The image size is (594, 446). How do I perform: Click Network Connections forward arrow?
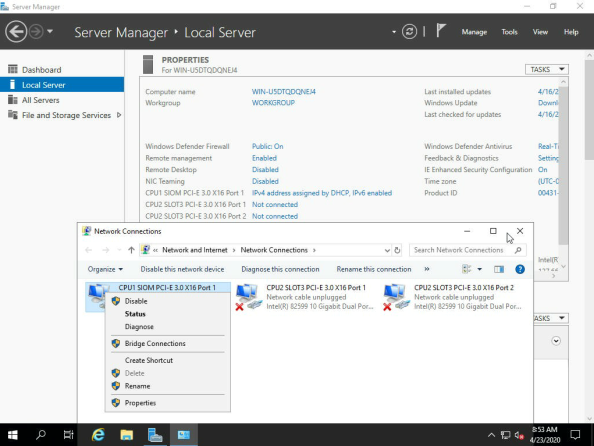click(x=106, y=250)
